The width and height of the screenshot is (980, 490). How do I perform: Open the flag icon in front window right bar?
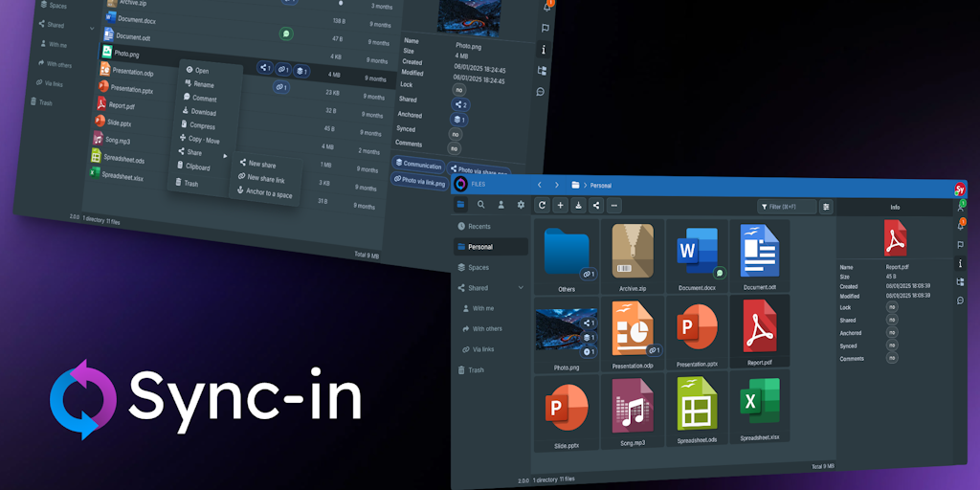coord(961,244)
